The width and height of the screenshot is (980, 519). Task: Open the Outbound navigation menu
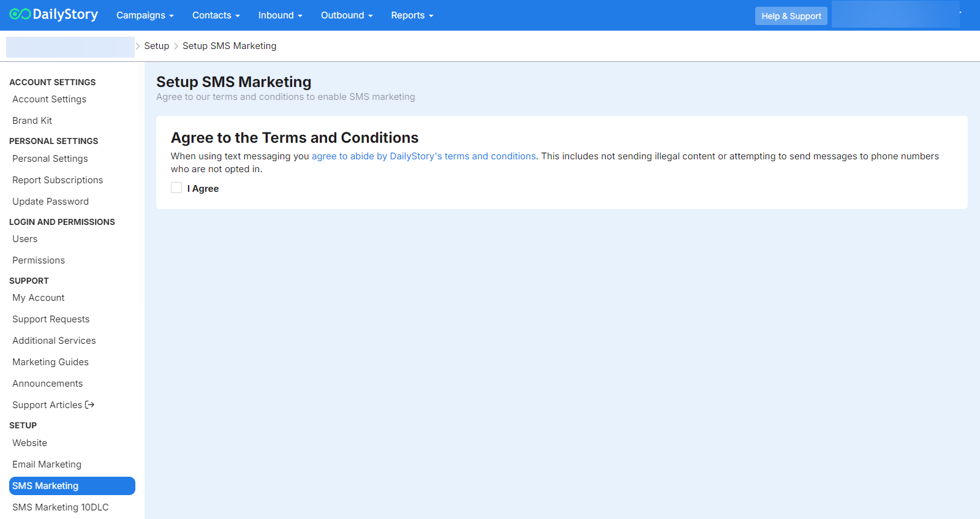(x=347, y=15)
